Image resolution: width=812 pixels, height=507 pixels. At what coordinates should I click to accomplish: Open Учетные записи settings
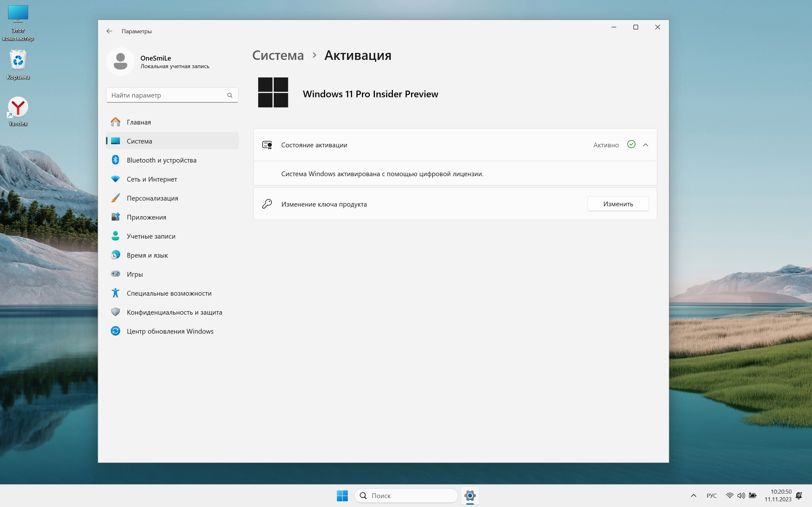point(151,236)
